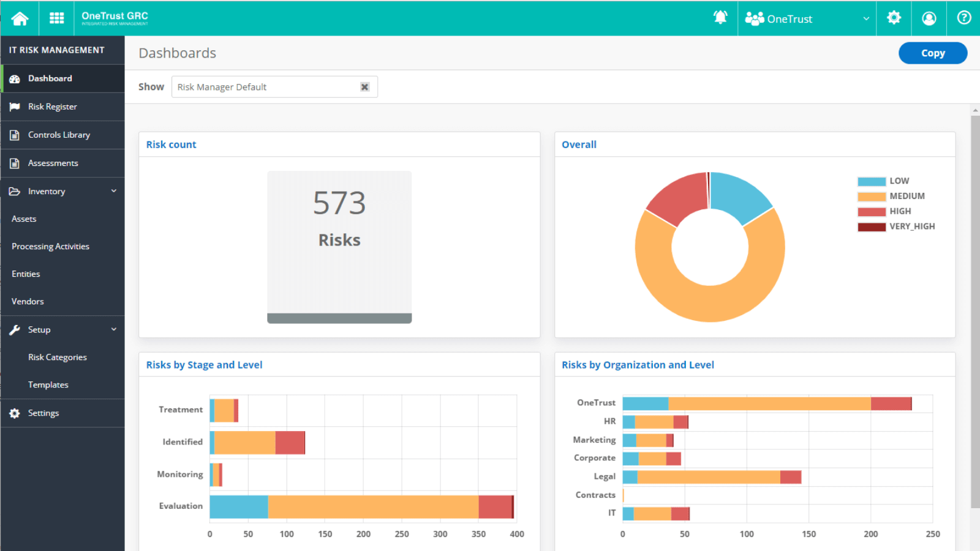Toggle the MEDIUM legend color swatch
Screen dimensions: 980x551
[872, 197]
